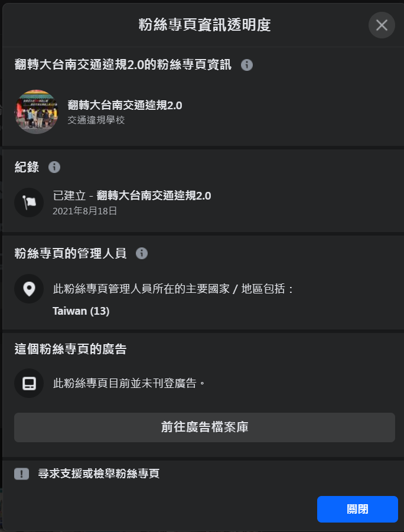Open page name link 翻轉大台南交通違規2.0
404x532 pixels.
click(125, 106)
